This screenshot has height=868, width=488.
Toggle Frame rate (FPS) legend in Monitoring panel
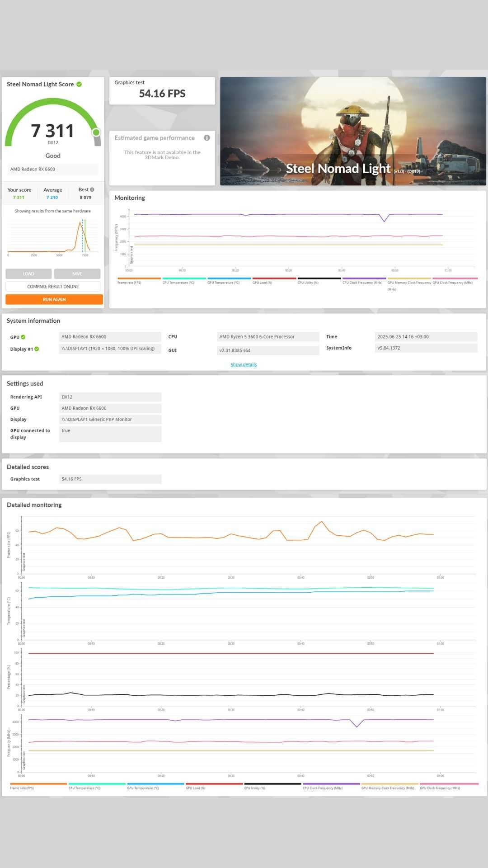[139, 281]
